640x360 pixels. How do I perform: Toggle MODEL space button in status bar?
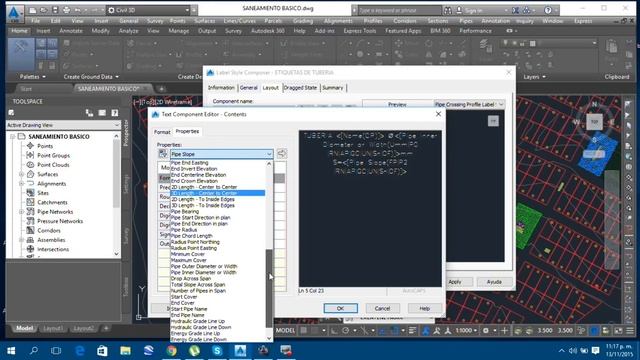tap(285, 331)
